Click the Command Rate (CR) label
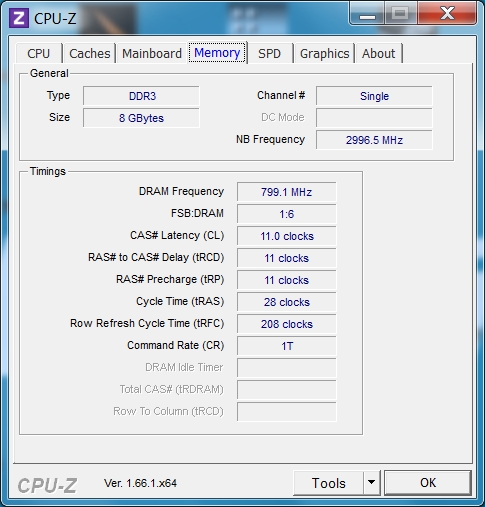485x507 pixels. (x=176, y=345)
